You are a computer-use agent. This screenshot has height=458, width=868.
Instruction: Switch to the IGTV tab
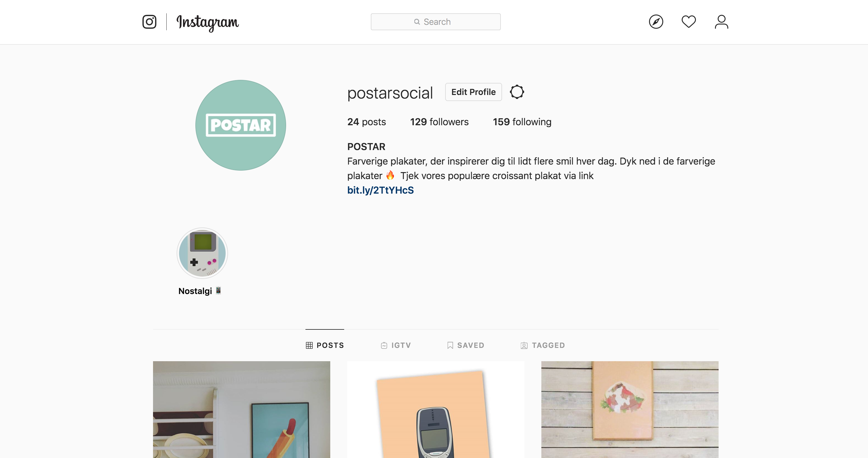click(396, 345)
